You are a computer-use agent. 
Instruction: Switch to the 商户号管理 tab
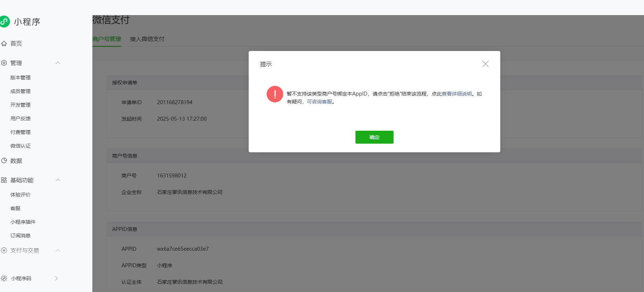107,39
